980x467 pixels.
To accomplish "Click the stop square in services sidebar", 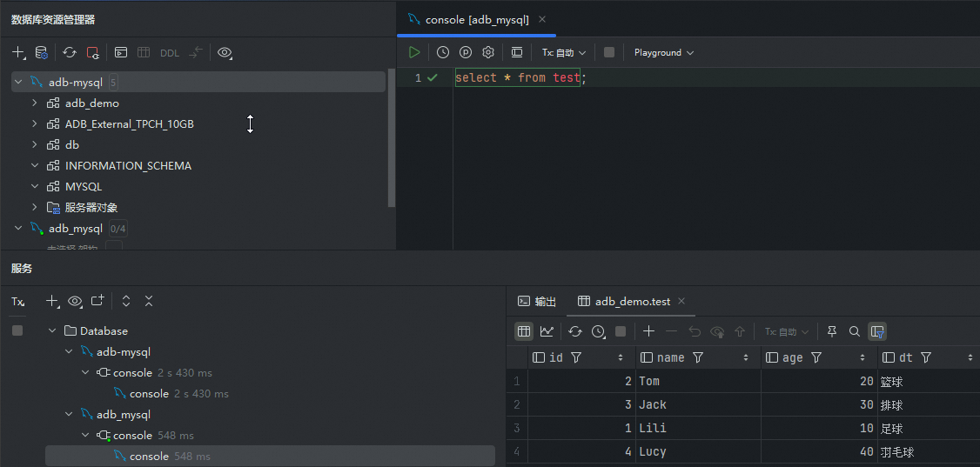I will point(17,330).
